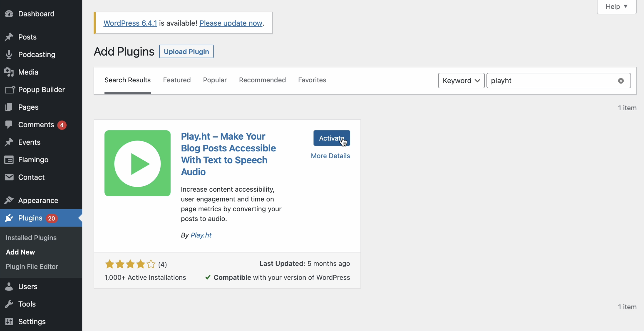
Task: Open the Keyword search type dropdown
Action: 461,81
